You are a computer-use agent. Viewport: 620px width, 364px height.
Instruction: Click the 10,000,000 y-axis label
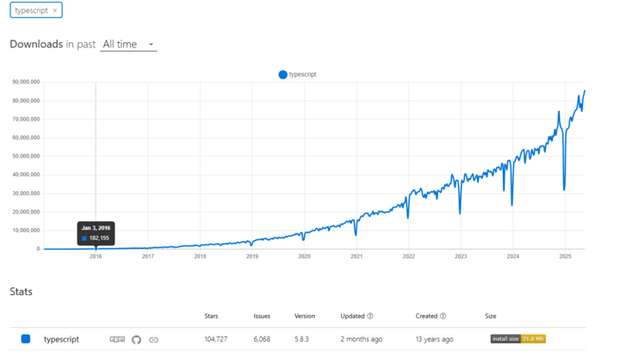[26, 230]
